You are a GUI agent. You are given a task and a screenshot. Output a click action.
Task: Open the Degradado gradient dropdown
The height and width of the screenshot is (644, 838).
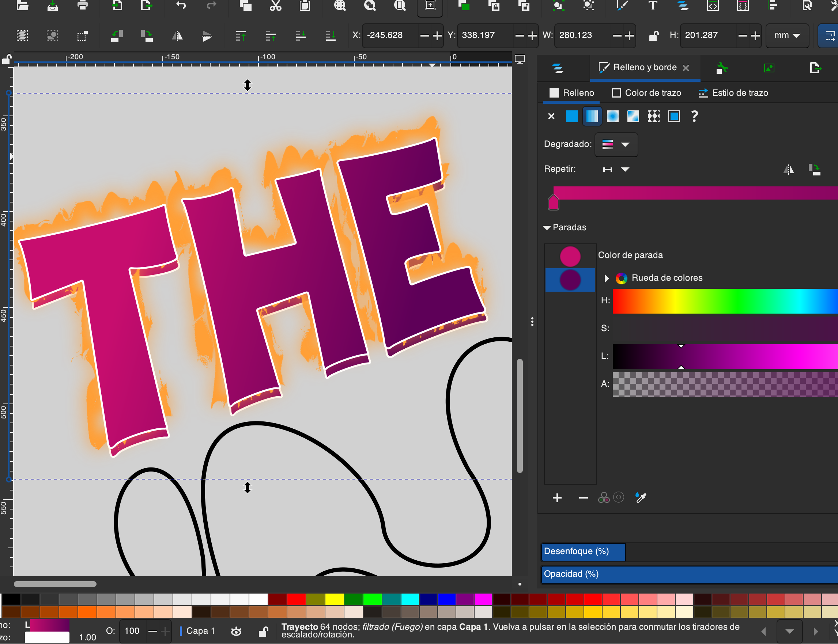(616, 144)
